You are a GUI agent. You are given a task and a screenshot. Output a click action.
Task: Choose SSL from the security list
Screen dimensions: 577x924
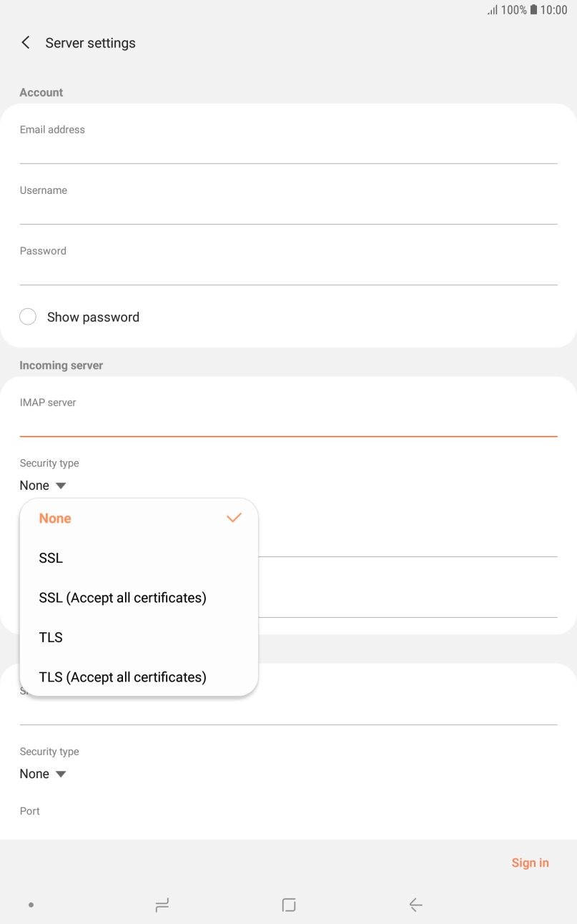click(x=50, y=558)
